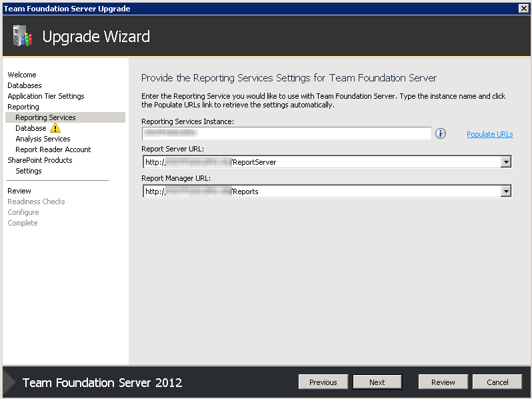532x399 pixels.
Task: Click the page heading 'Provide the Reporting Services Settings'
Action: click(289, 78)
